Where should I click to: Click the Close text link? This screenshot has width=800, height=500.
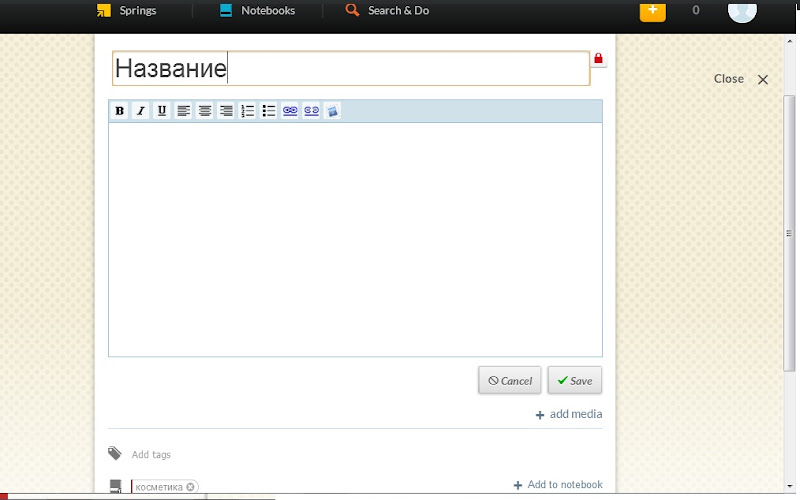pyautogui.click(x=729, y=79)
